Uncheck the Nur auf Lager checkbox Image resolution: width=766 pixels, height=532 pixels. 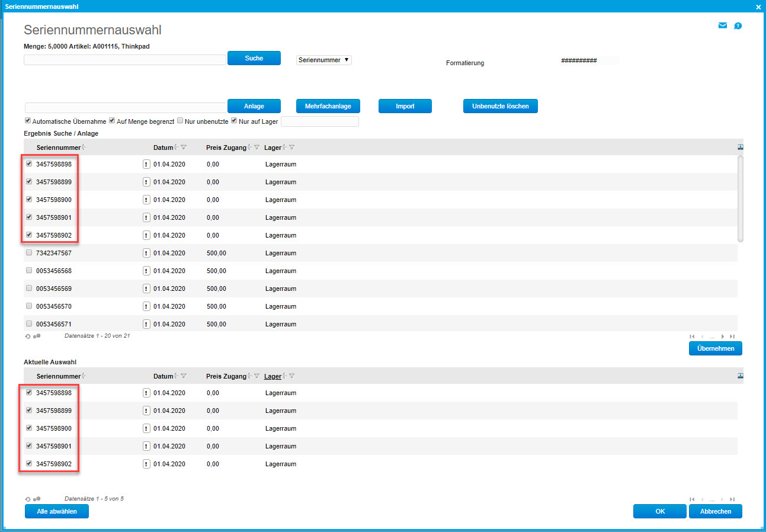click(234, 121)
